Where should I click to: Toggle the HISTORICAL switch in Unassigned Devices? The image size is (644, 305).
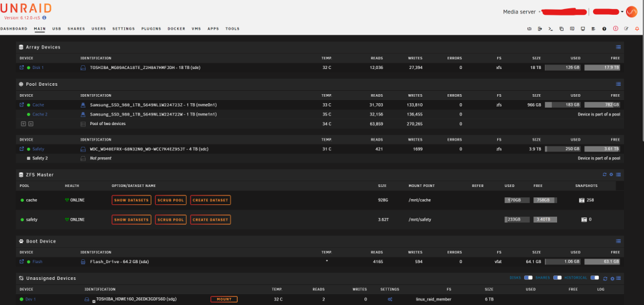[x=594, y=278]
